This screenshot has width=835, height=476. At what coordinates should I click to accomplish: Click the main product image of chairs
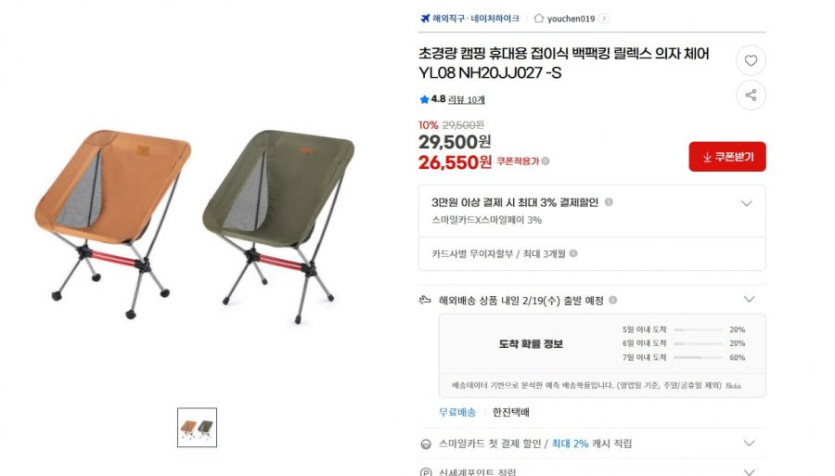(194, 224)
